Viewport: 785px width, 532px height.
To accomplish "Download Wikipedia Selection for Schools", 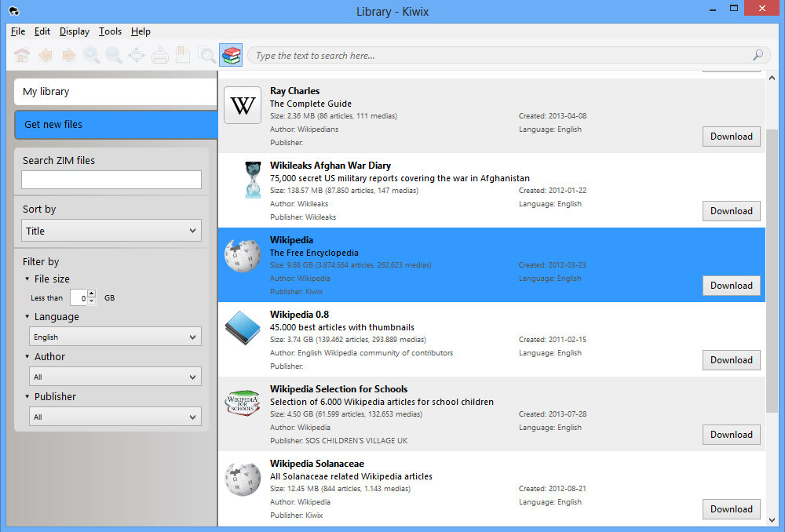I will 731,435.
